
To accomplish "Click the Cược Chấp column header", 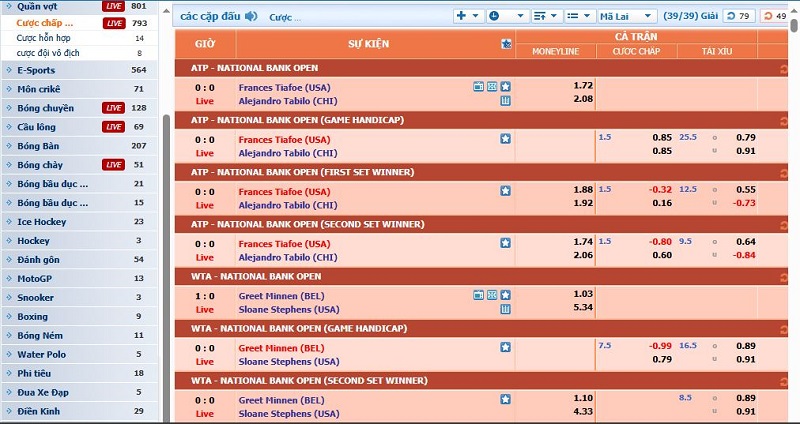I will 636,52.
